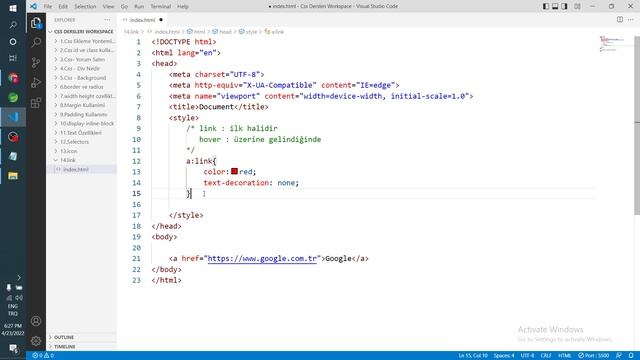Click the errors and warnings status indicator
This screenshot has height=360, width=640.
pos(43,356)
